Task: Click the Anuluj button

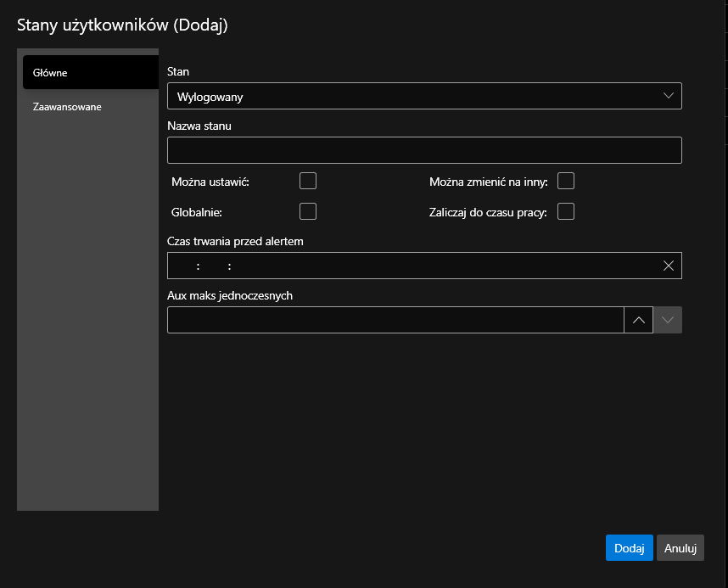Action: pos(680,548)
